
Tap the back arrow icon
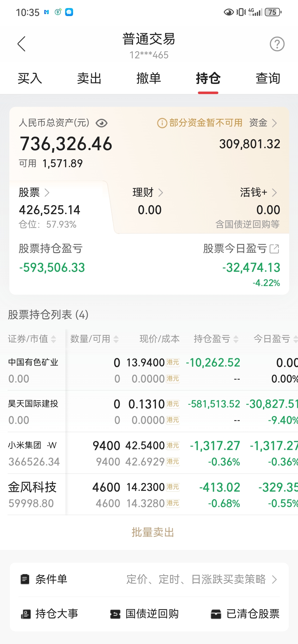pos(21,44)
